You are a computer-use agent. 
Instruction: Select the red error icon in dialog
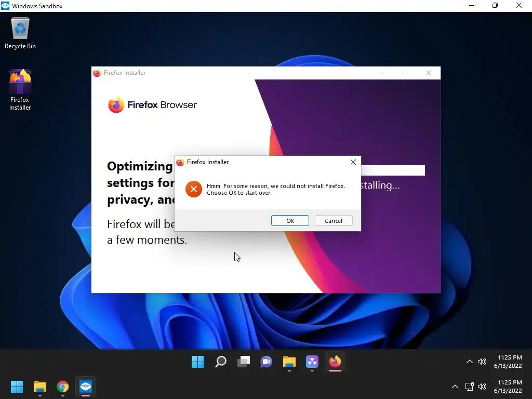tap(194, 189)
